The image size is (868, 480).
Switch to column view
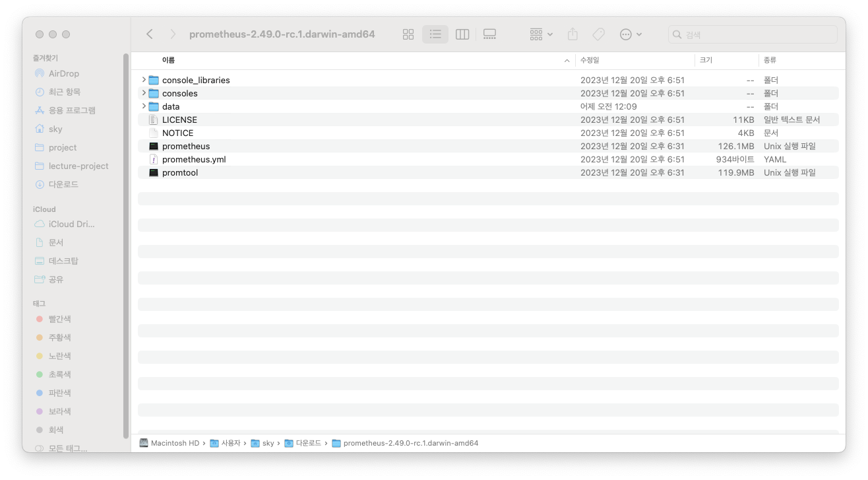pyautogui.click(x=462, y=34)
